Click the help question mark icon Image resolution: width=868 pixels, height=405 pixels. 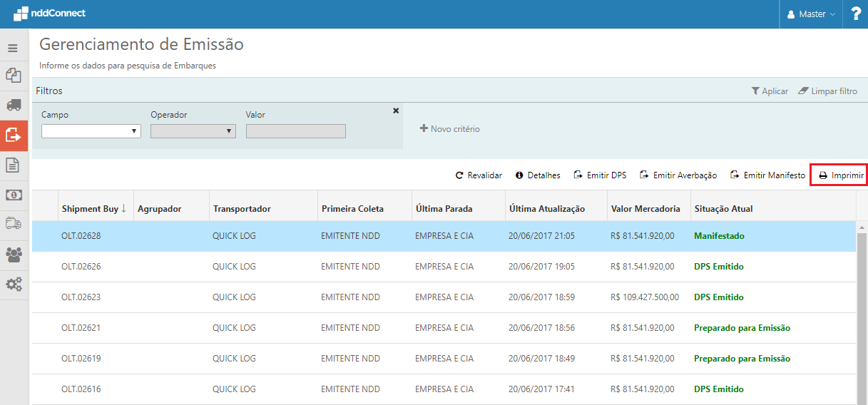coord(855,14)
